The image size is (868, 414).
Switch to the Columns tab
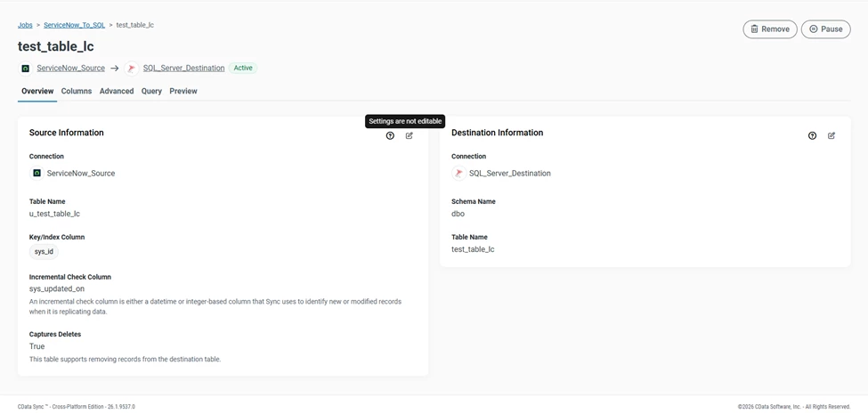click(x=77, y=92)
